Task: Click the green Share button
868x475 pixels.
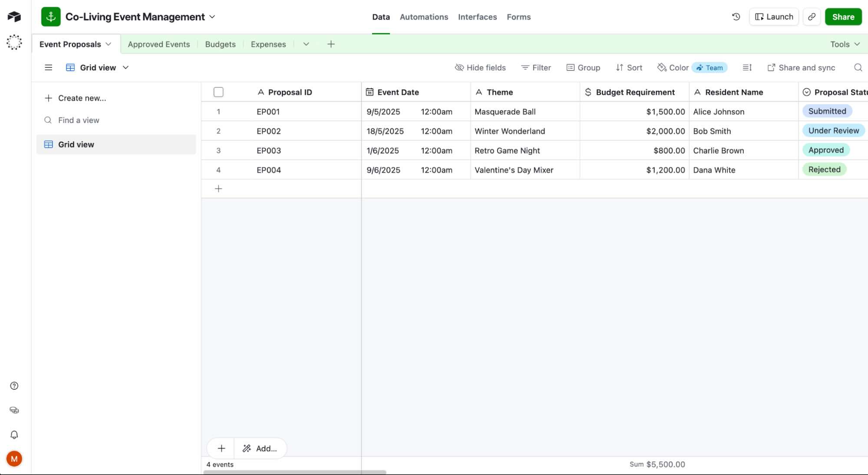Action: point(843,17)
